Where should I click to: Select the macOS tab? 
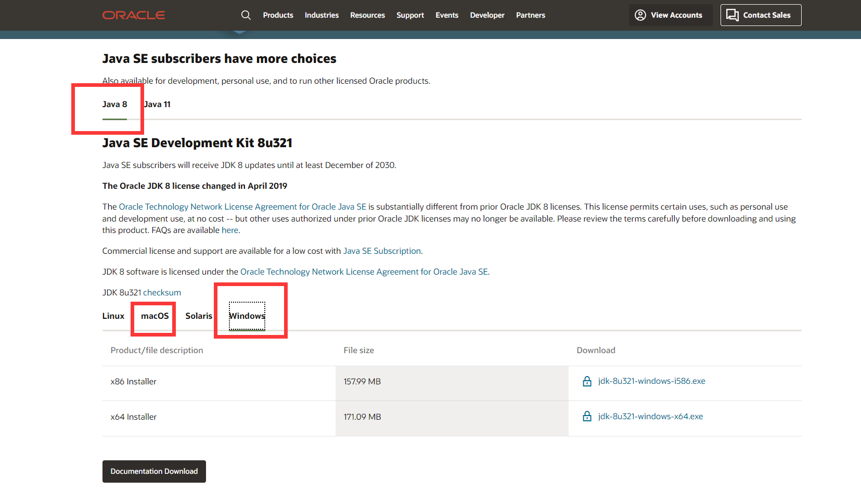tap(155, 316)
